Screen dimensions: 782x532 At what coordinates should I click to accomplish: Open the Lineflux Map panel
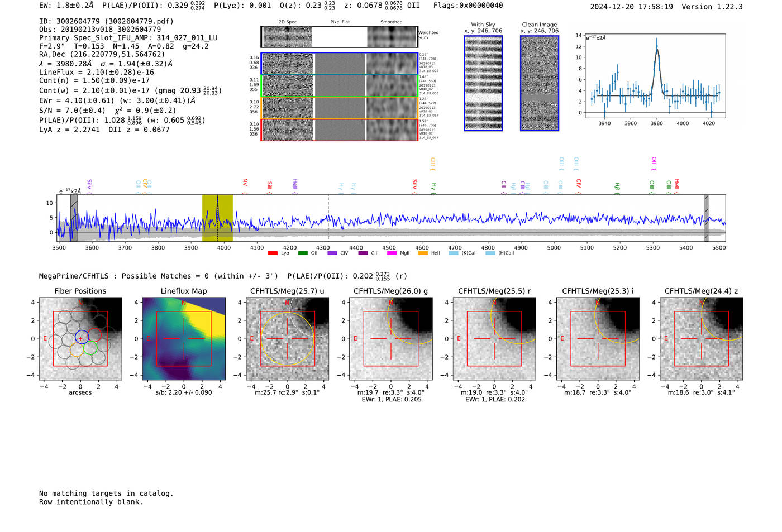[x=184, y=339]
